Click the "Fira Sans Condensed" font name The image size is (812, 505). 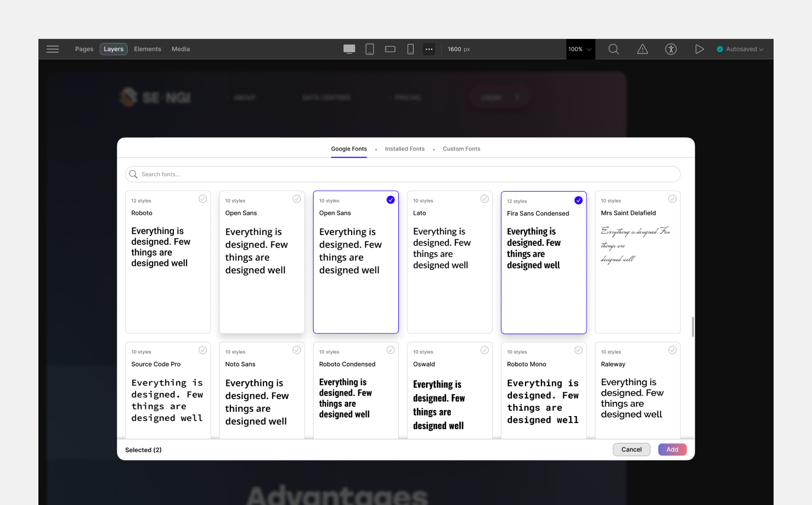[538, 214]
